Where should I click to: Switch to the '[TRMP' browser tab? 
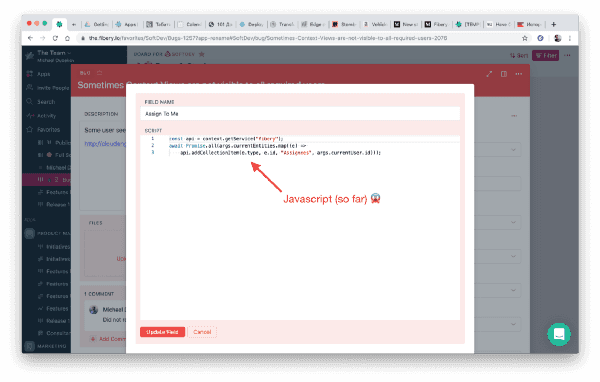point(468,24)
